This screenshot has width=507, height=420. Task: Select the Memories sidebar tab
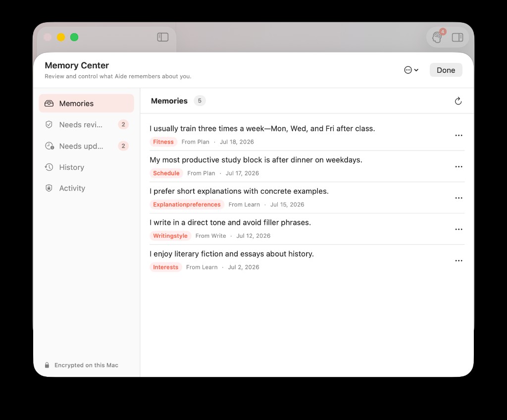[86, 103]
